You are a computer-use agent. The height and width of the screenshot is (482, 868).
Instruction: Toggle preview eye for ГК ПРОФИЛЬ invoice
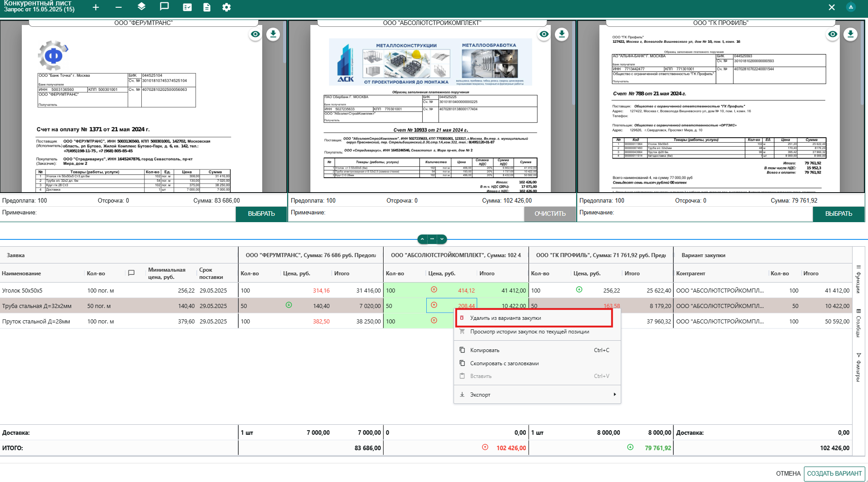click(x=833, y=34)
